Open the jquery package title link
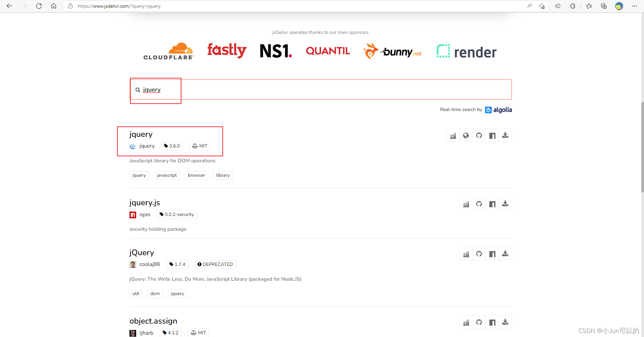This screenshot has height=337, width=644. pos(141,134)
